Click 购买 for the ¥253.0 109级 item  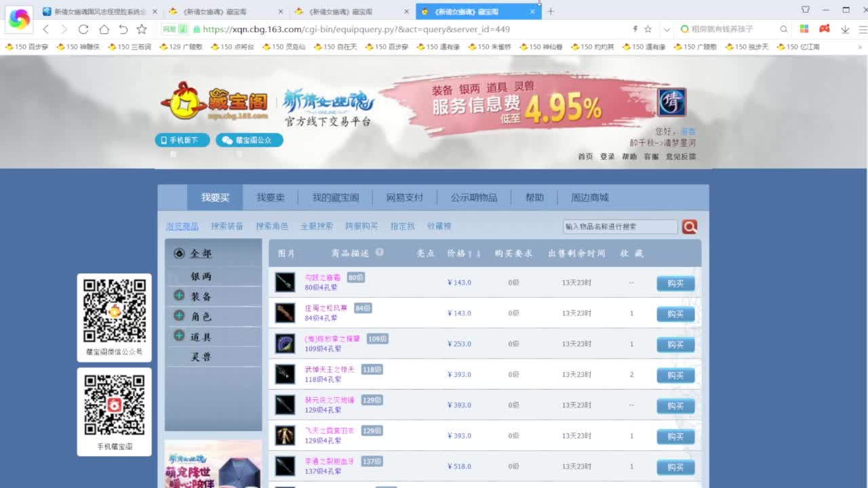point(675,344)
